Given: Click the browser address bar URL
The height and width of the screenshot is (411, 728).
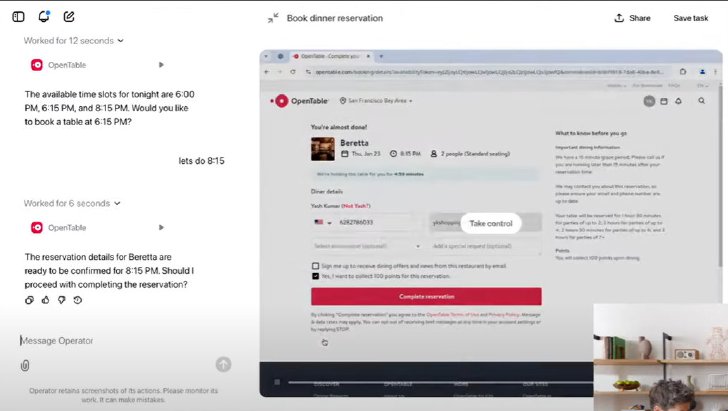Looking at the screenshot, I should point(489,72).
